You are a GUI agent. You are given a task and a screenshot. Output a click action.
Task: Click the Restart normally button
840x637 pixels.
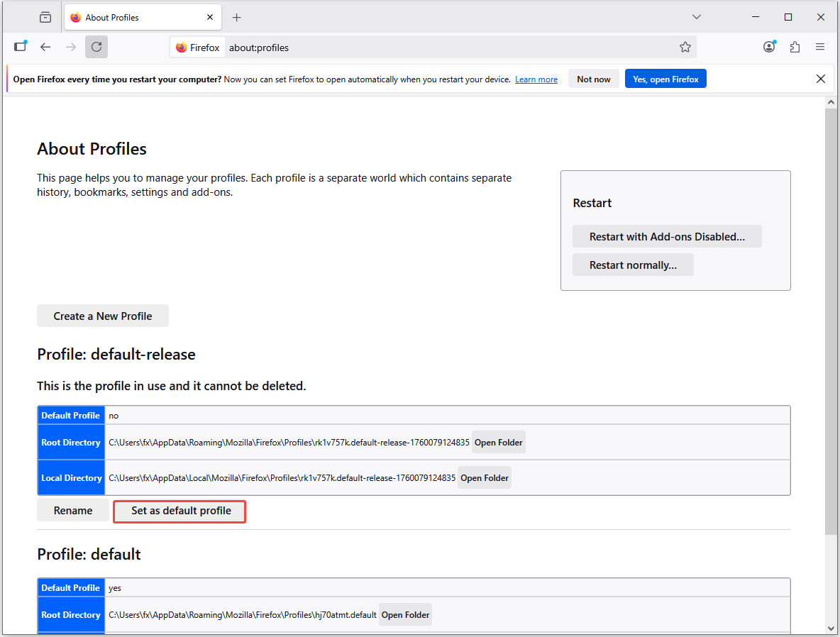[633, 264]
